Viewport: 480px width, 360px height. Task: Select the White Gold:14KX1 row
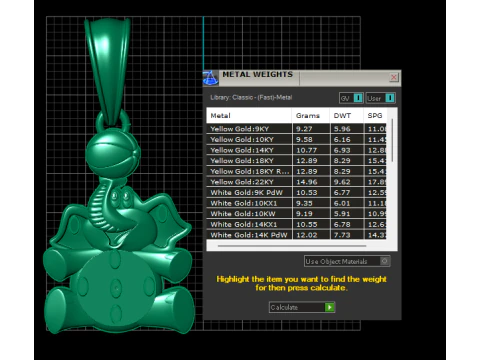(x=296, y=224)
